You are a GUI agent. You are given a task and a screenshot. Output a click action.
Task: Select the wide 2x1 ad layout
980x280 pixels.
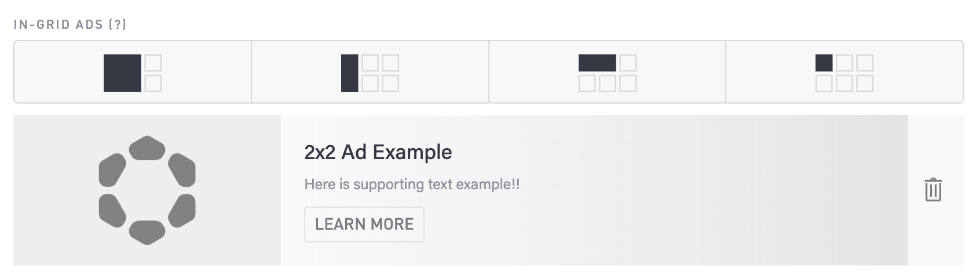[607, 72]
